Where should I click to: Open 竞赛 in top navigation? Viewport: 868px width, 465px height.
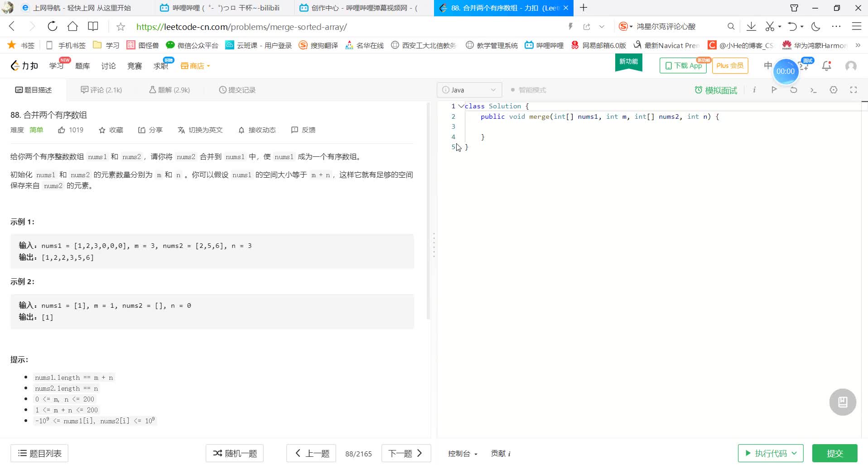(135, 66)
